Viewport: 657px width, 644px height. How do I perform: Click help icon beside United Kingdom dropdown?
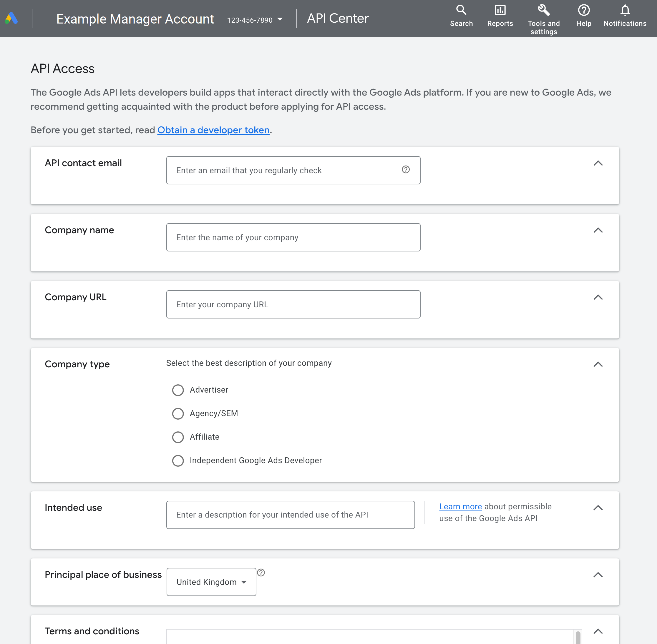tap(261, 572)
